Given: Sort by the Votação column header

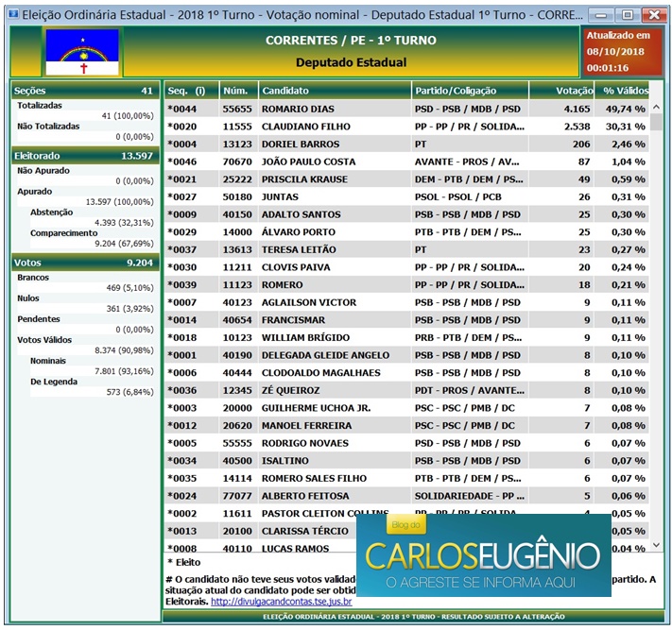Looking at the screenshot, I should pyautogui.click(x=561, y=91).
